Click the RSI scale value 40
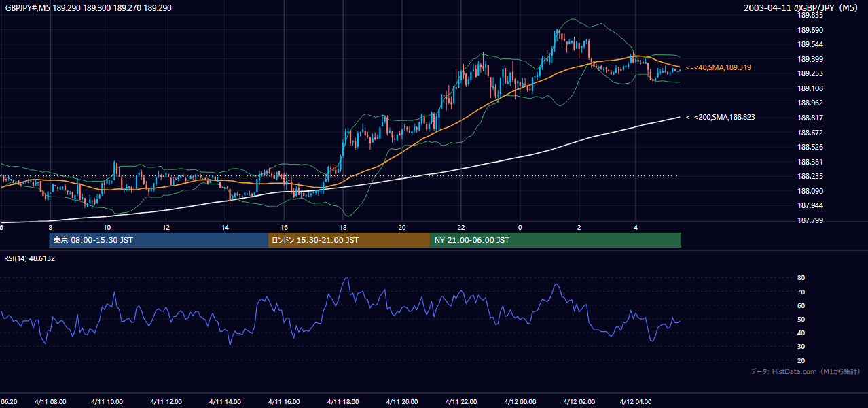Image resolution: width=868 pixels, height=408 pixels. [801, 333]
